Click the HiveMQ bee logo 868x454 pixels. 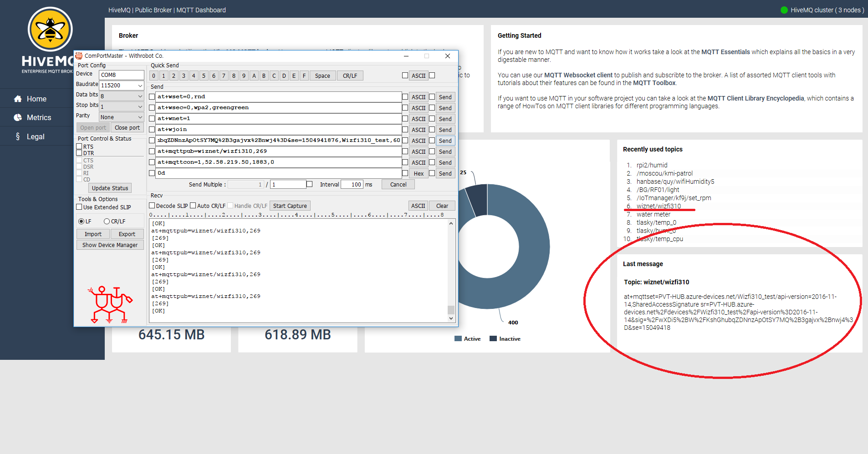pyautogui.click(x=50, y=30)
